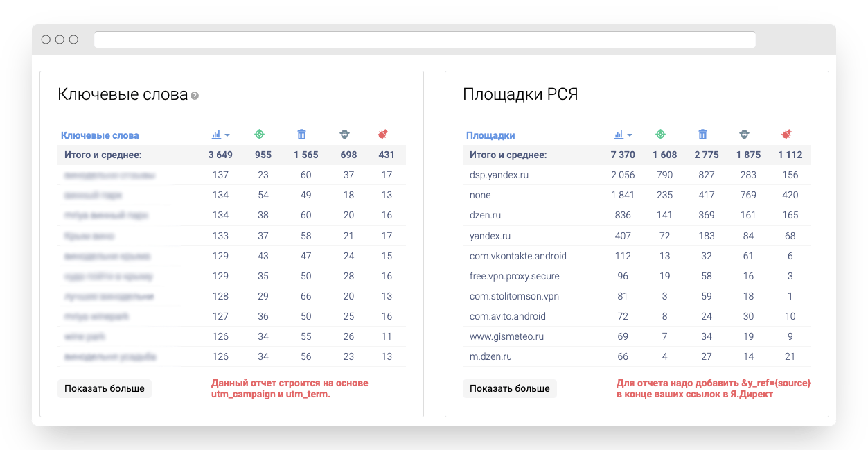Select the dsp.yandex.ru row name
This screenshot has width=868, height=450.
pos(499,175)
